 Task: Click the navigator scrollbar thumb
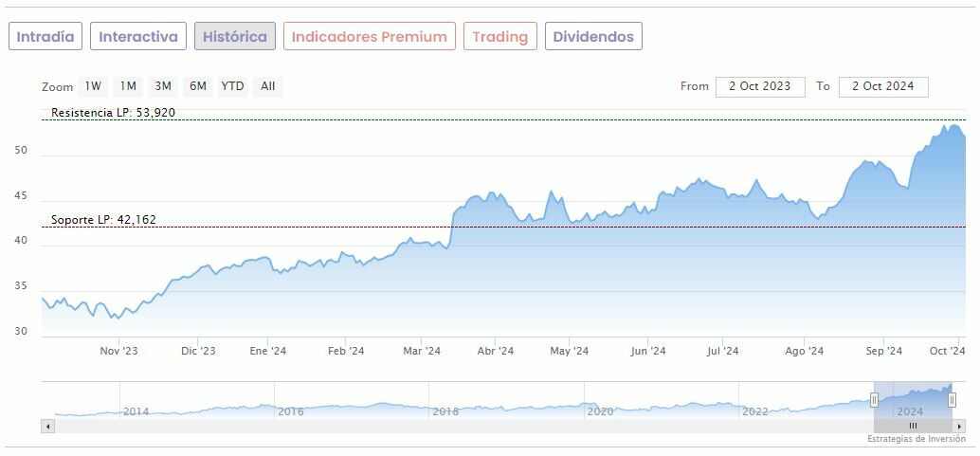point(913,427)
